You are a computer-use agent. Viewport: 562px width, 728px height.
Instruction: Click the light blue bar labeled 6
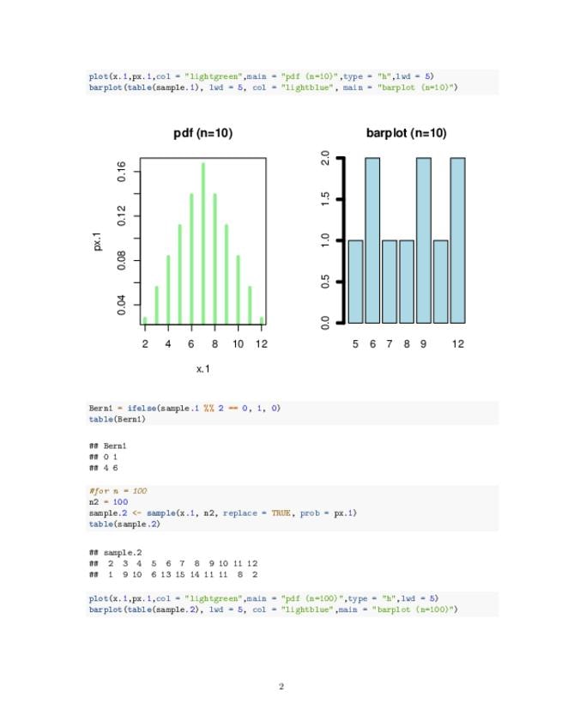(372, 240)
